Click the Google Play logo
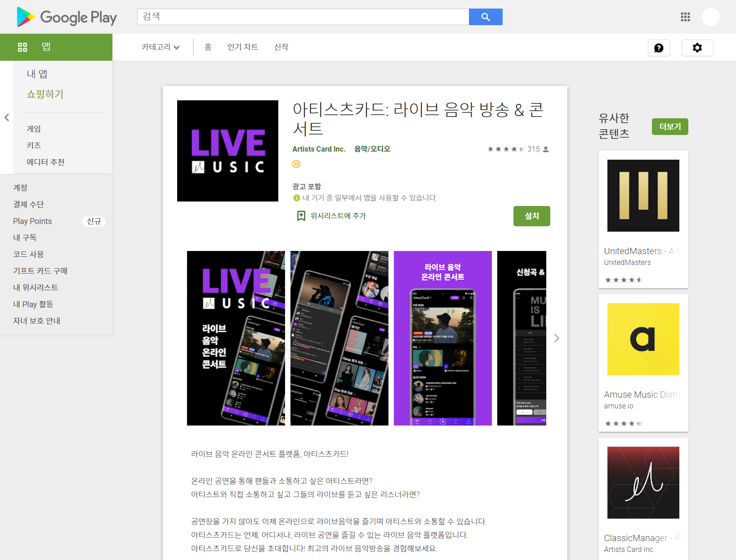Image resolution: width=736 pixels, height=560 pixels. pos(67,17)
